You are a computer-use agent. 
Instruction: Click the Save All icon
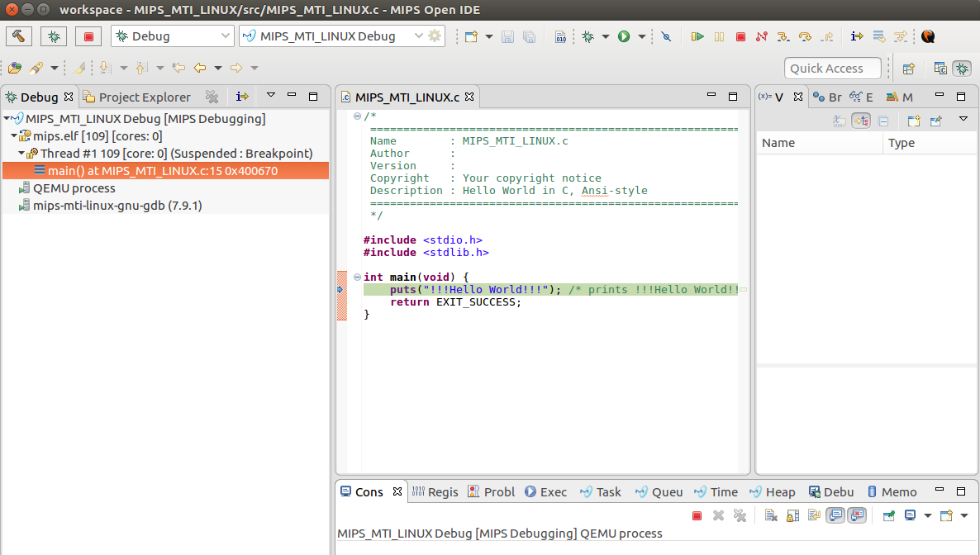[529, 37]
